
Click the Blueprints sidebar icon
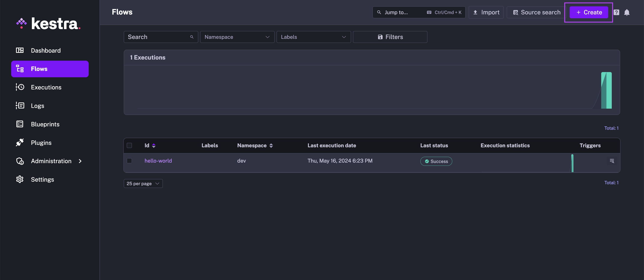coord(20,124)
